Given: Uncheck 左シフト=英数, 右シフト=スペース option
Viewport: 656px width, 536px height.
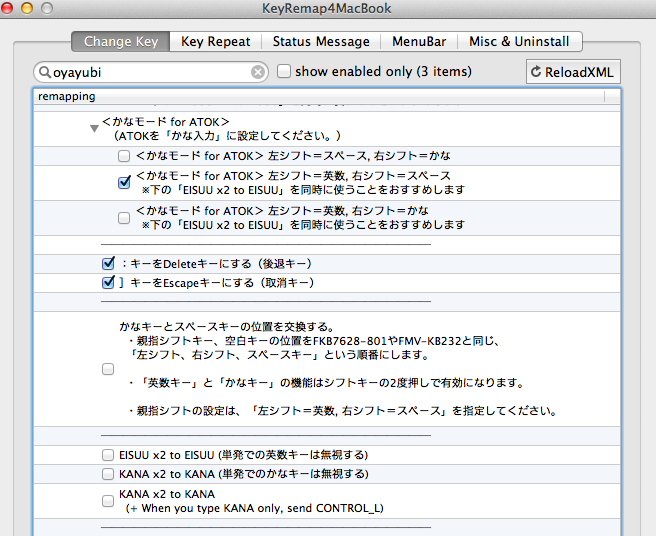Looking at the screenshot, I should tap(124, 182).
